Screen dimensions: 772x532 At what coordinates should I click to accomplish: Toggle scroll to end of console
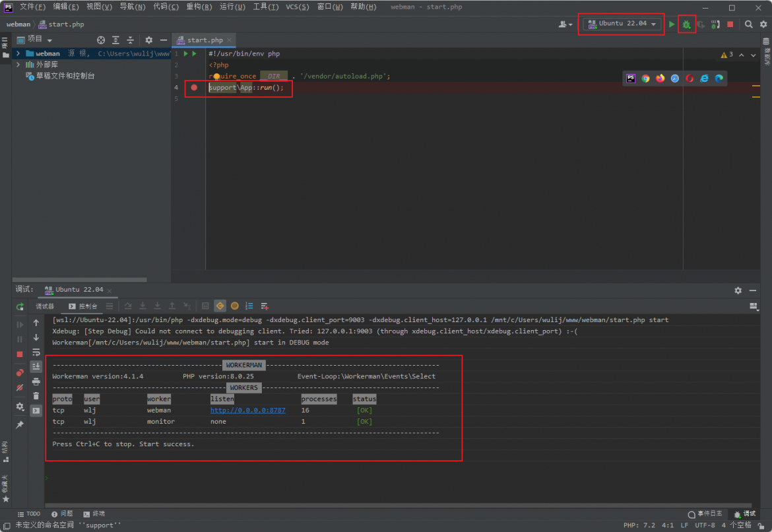coord(36,366)
